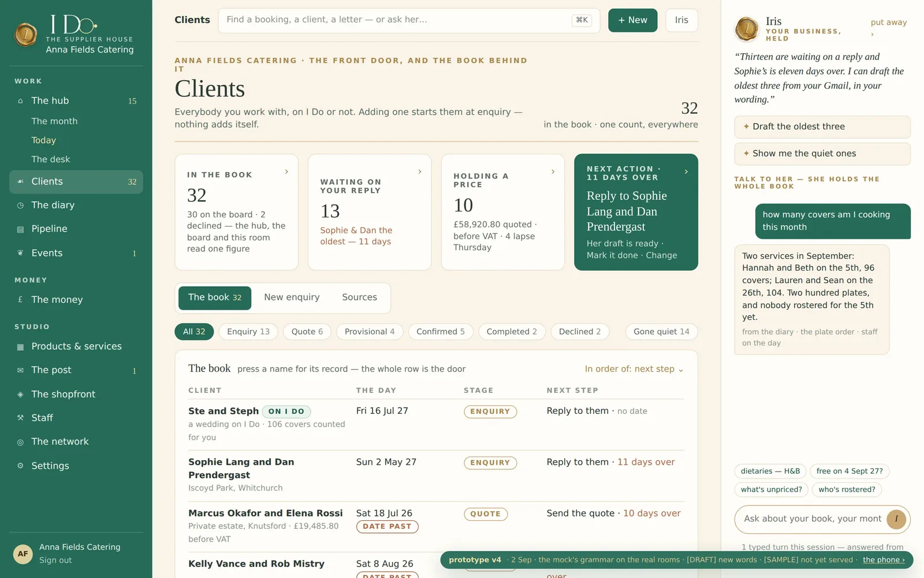
Task: Choose Draft the oldest three
Action: coord(822,127)
